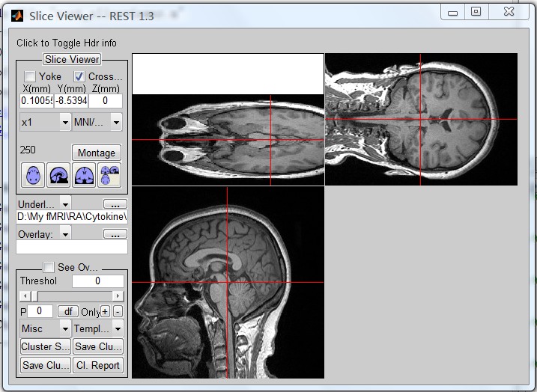Select the coronal view icon
The height and width of the screenshot is (392, 537).
pyautogui.click(x=84, y=175)
